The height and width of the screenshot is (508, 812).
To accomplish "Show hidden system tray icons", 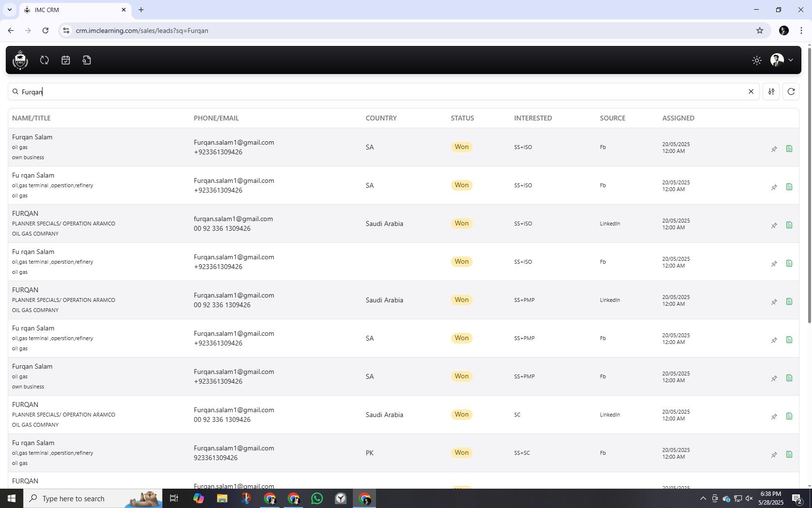I will [703, 498].
